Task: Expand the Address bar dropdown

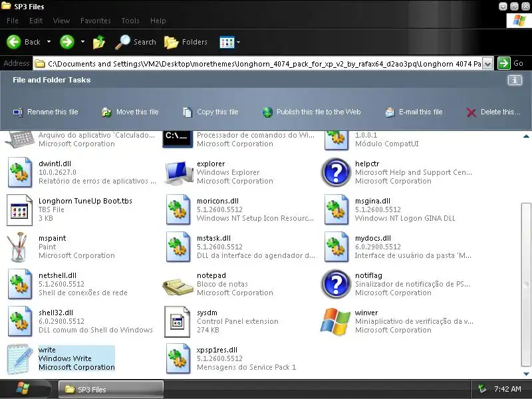Action: pos(487,64)
